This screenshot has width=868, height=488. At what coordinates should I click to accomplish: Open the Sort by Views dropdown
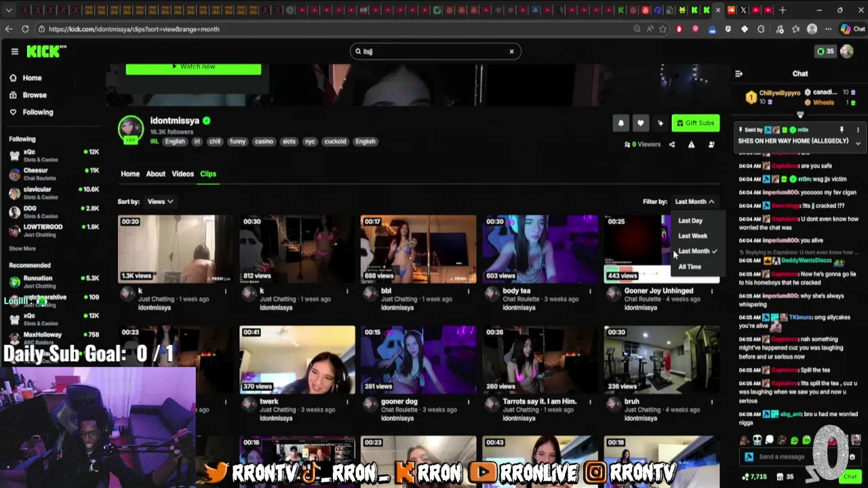(160, 201)
